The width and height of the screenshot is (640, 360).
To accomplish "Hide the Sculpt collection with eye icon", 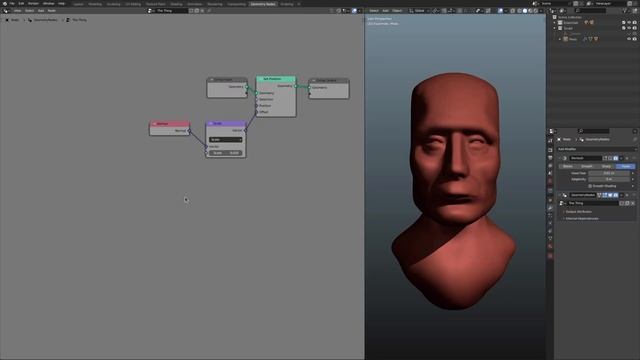I will tap(629, 28).
